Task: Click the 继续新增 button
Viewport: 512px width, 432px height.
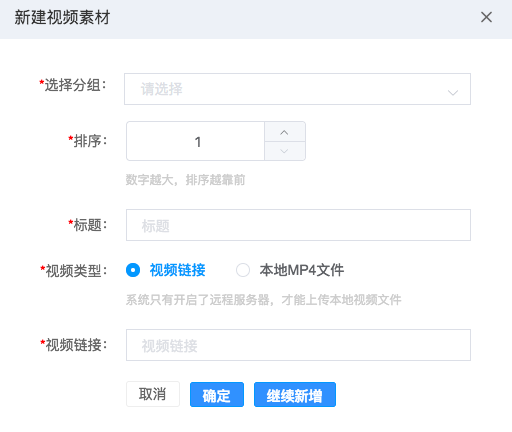Action: [295, 395]
